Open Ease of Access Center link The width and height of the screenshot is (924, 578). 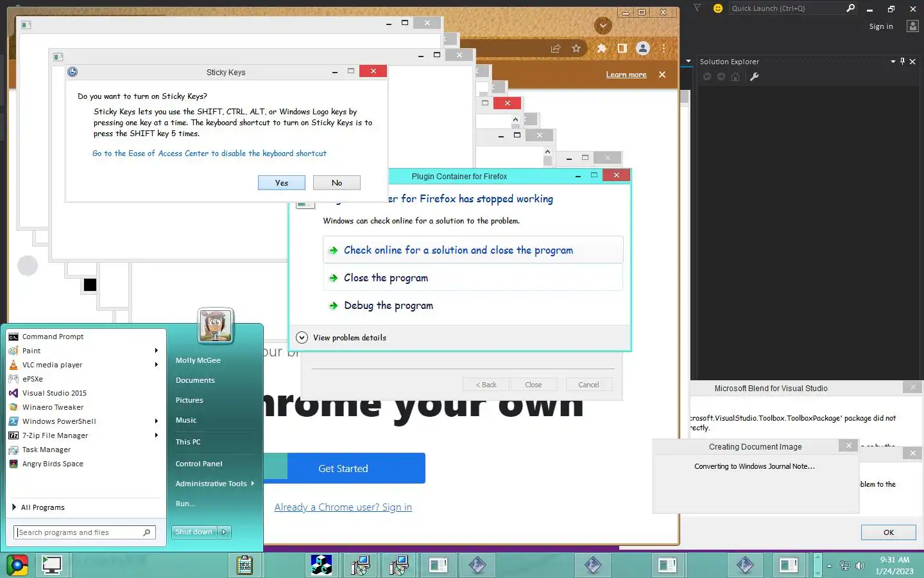click(209, 153)
